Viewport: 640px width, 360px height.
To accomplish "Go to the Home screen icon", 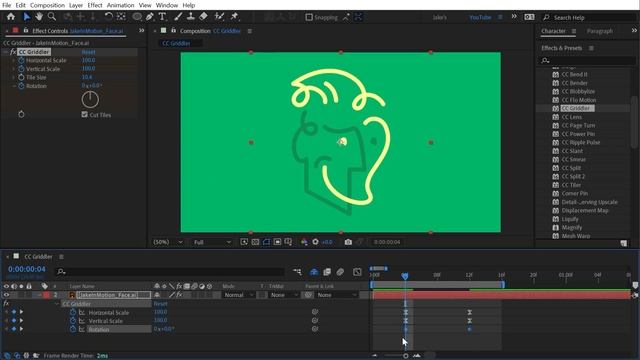I will click(11, 17).
